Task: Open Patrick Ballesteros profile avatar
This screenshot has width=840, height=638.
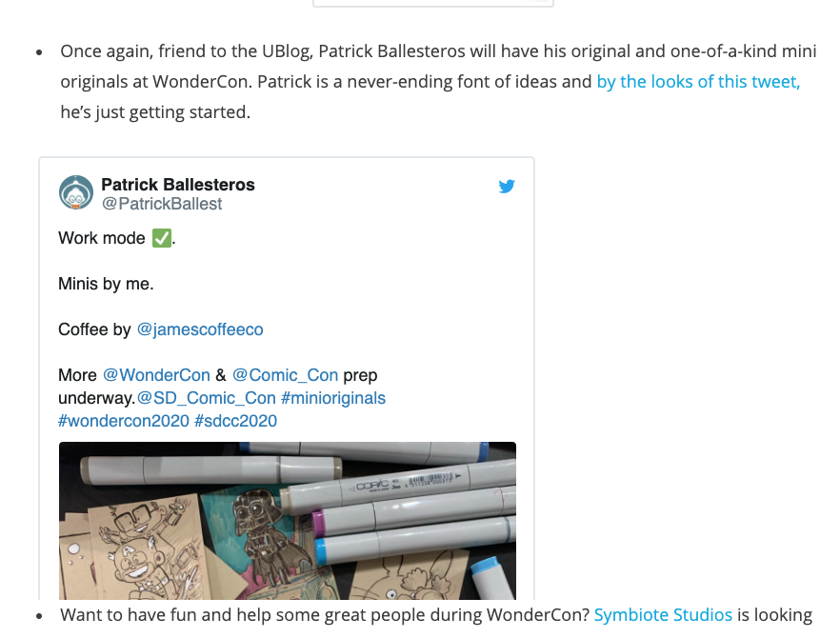Action: pyautogui.click(x=76, y=192)
